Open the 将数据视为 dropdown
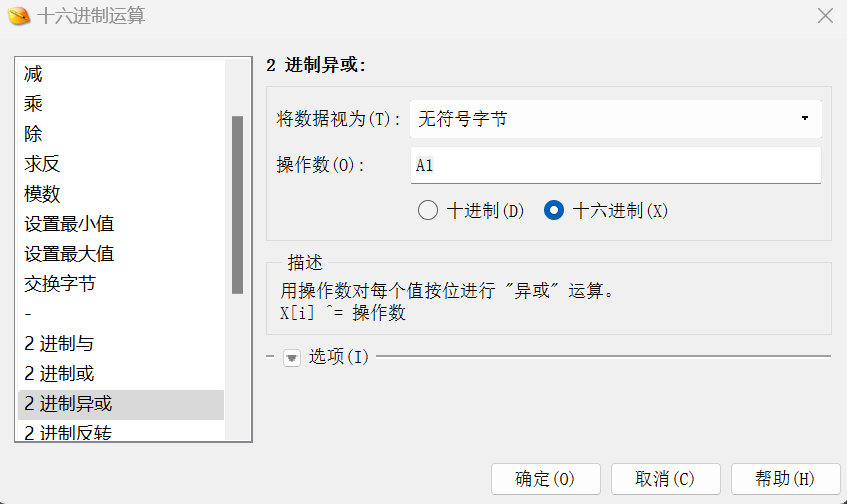The height and width of the screenshot is (504, 847). pos(616,119)
